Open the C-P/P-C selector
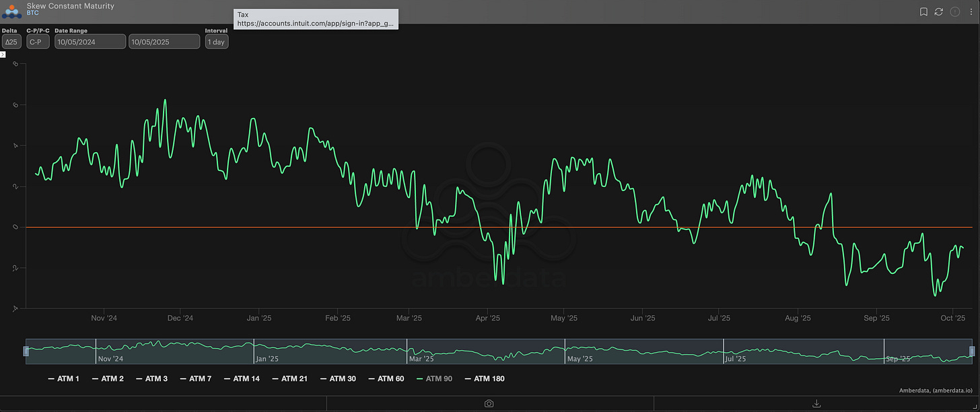The width and height of the screenshot is (980, 412). point(38,42)
